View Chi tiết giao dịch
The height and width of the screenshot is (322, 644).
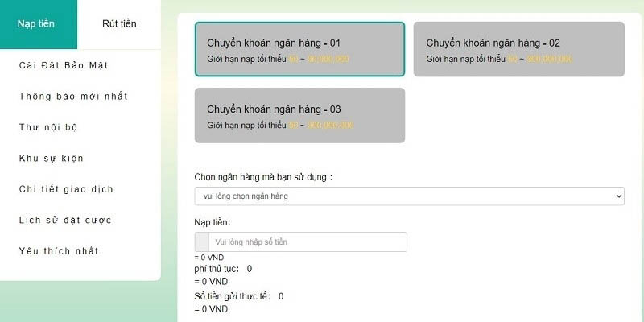pos(66,189)
